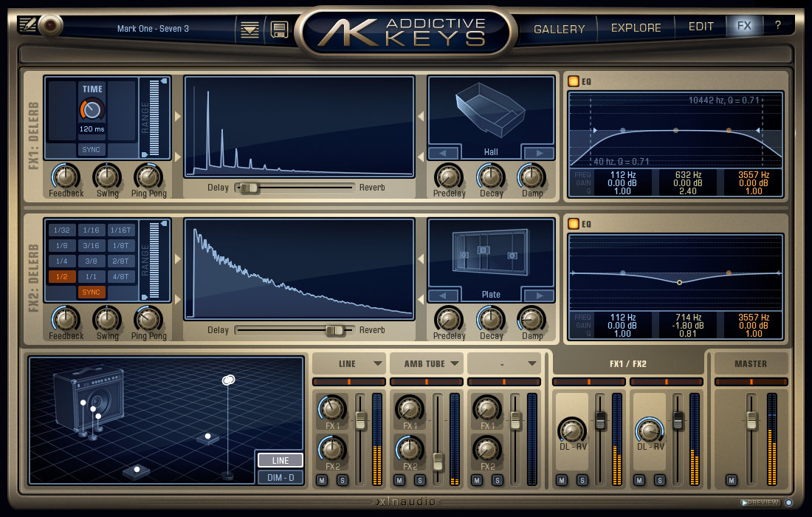This screenshot has height=517, width=812.
Task: Toggle the FX1 EQ on/off button
Action: click(x=574, y=81)
